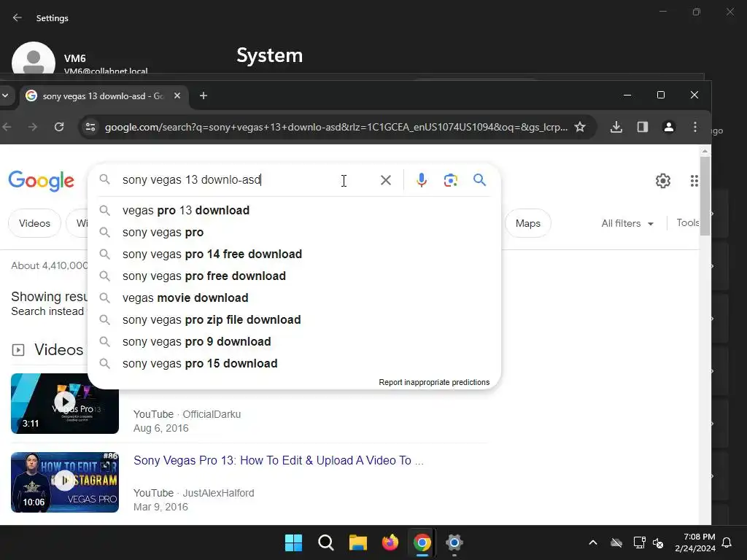Select suggestion sony vegas pro
Image resolution: width=747 pixels, height=560 pixels.
[295, 233]
